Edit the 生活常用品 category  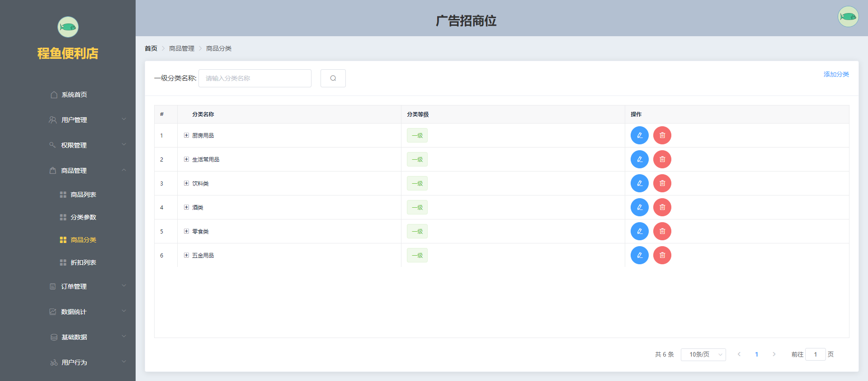click(x=639, y=159)
